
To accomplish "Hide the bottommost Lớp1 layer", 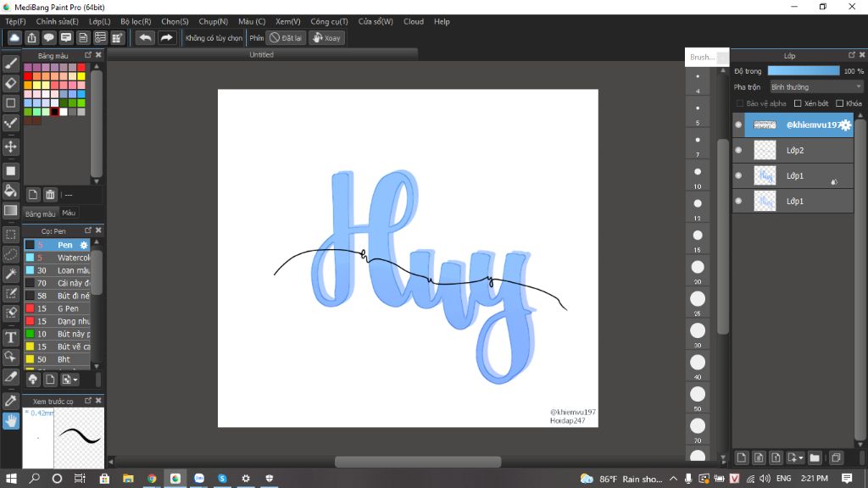I will coord(738,201).
